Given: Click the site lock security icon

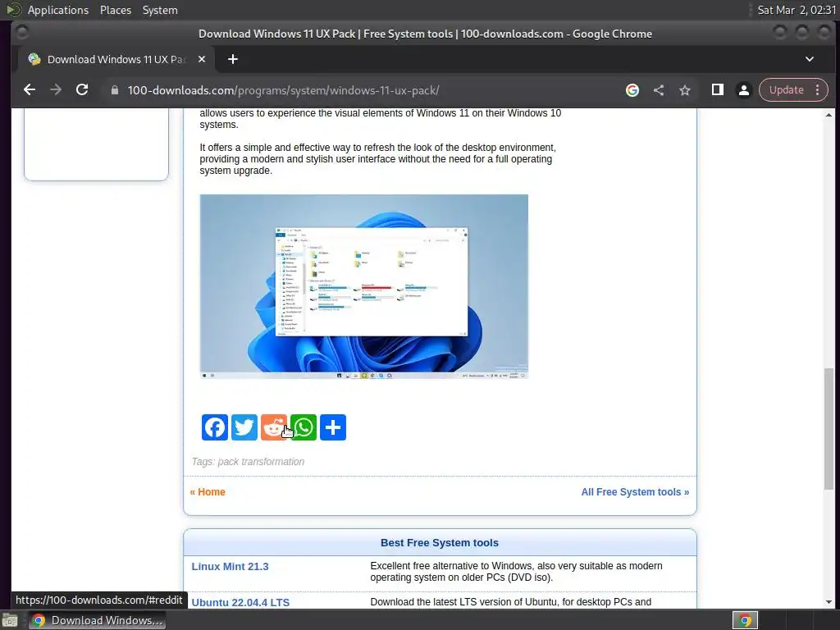Looking at the screenshot, I should click(x=114, y=90).
